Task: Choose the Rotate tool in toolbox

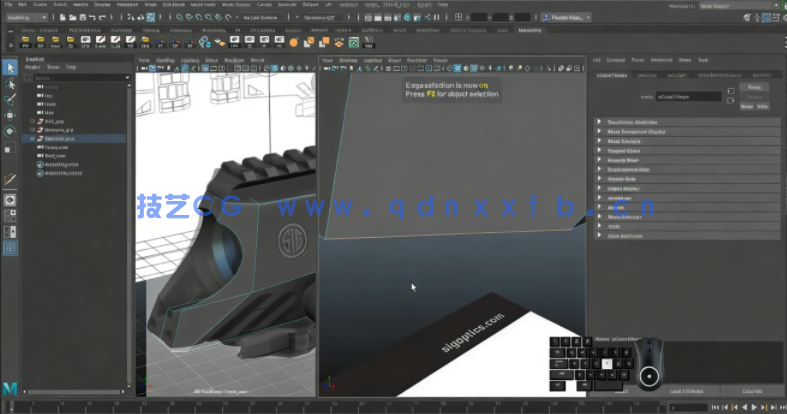Action: click(11, 131)
